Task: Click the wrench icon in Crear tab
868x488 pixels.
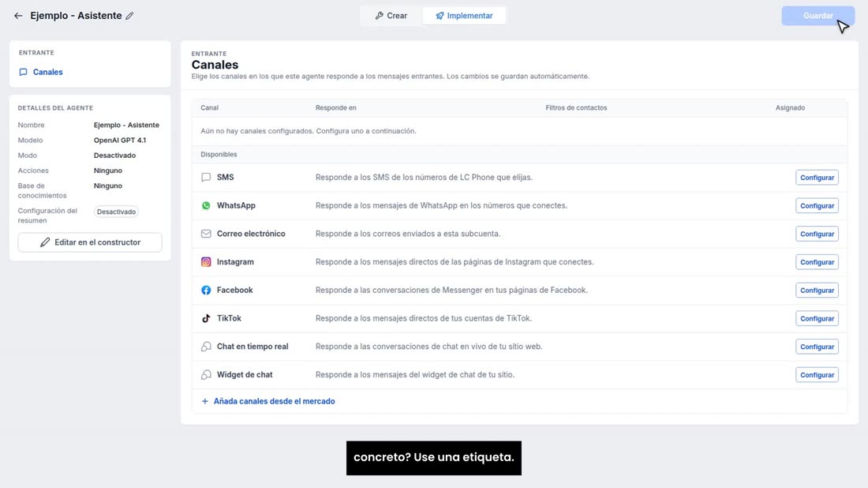Action: point(380,16)
